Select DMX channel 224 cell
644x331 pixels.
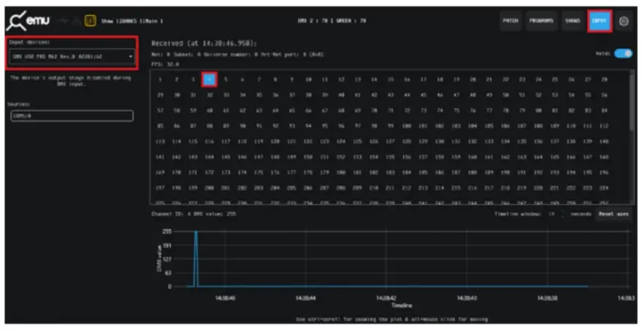tap(604, 188)
